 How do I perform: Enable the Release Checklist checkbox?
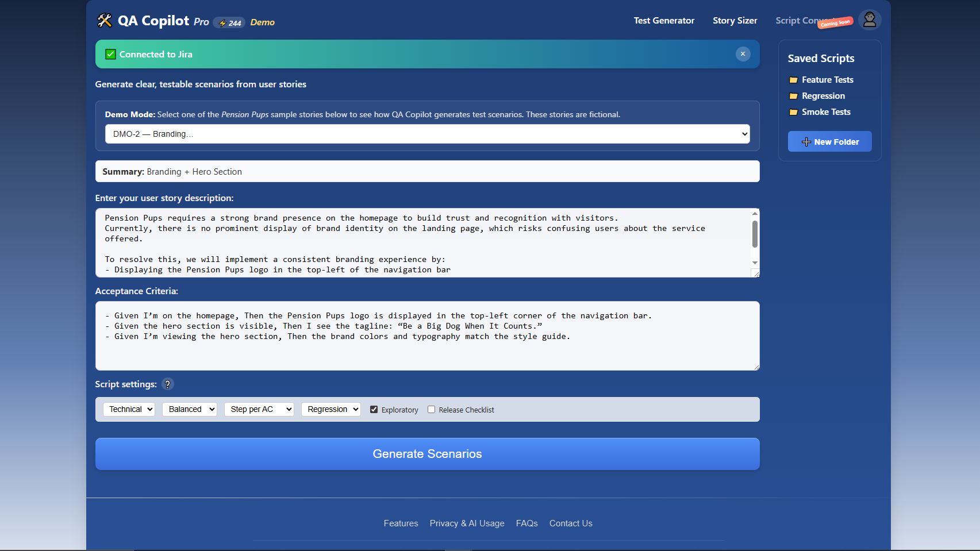431,410
